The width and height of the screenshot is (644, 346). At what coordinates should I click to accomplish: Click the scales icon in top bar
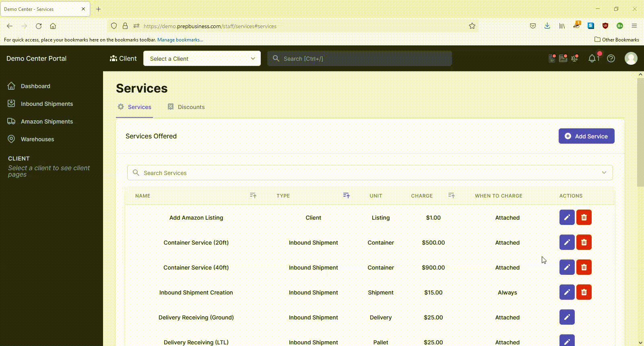574,58
